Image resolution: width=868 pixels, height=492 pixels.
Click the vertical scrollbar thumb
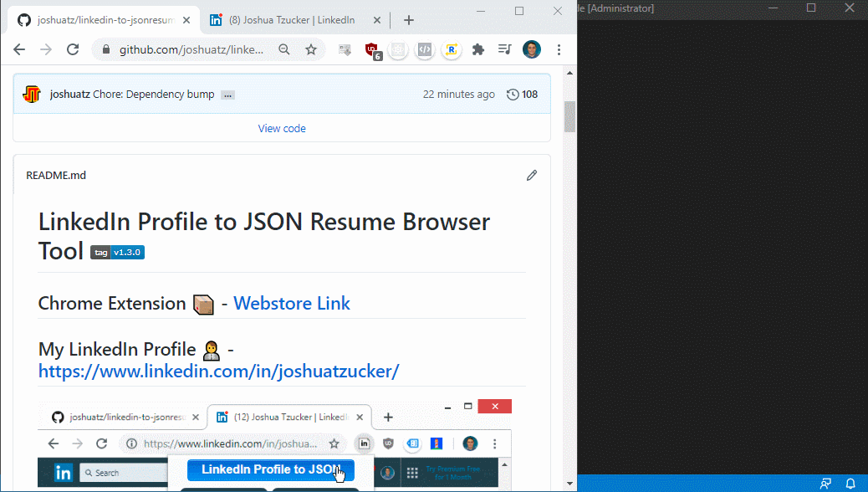click(569, 117)
